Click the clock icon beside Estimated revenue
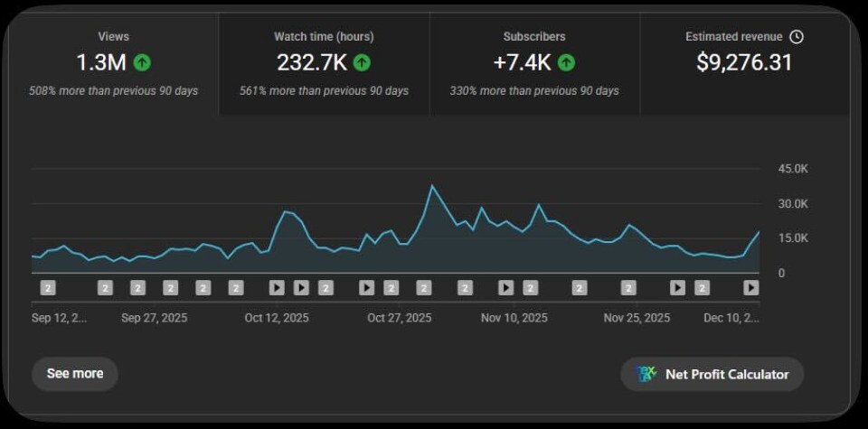 [x=796, y=37]
